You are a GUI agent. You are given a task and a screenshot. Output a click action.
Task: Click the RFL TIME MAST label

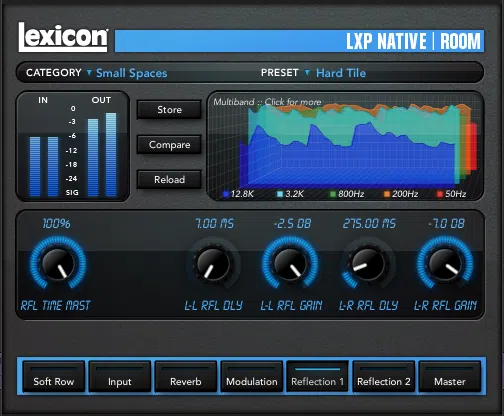tap(55, 305)
